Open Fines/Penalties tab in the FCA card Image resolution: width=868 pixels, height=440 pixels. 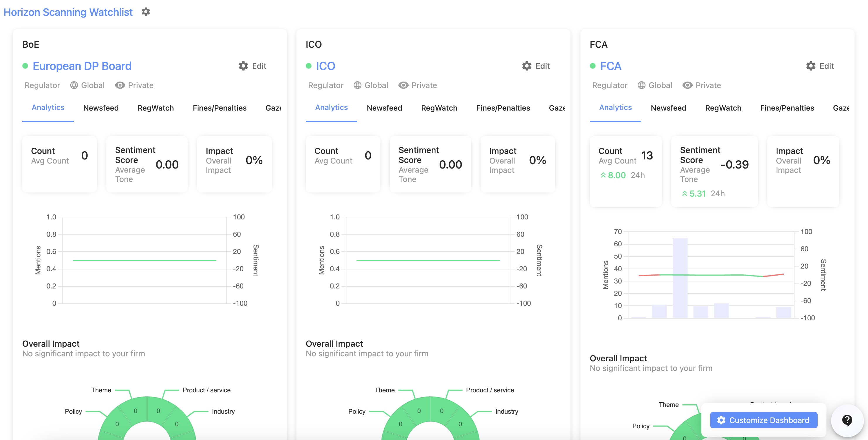[787, 108]
